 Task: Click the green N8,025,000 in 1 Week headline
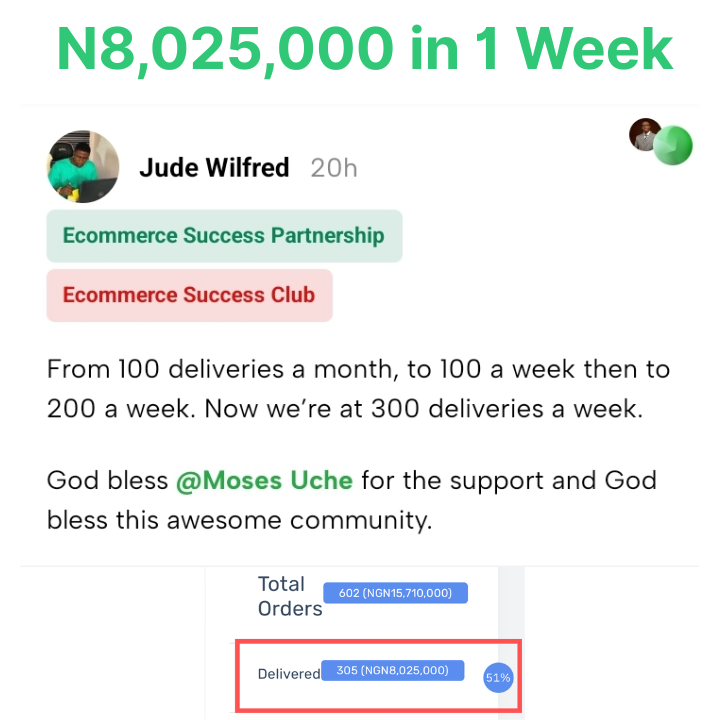tap(364, 48)
